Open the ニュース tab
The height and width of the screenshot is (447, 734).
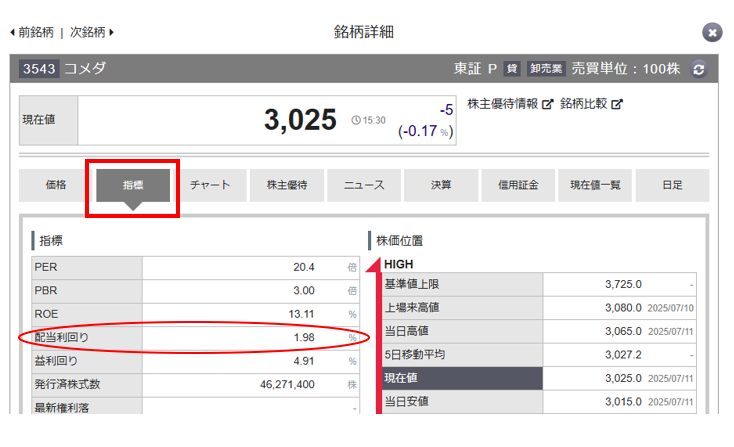click(x=364, y=185)
